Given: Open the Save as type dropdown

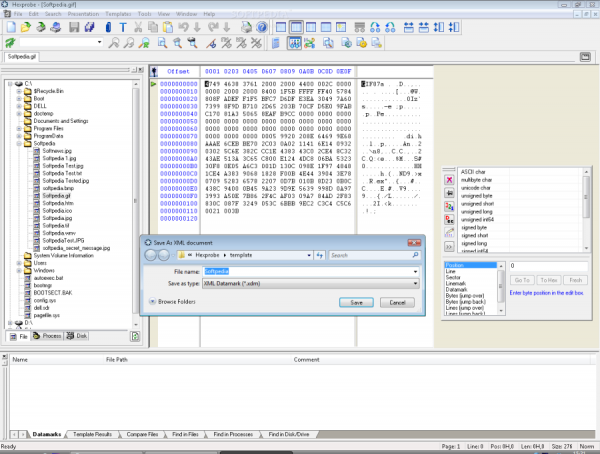Looking at the screenshot, I should coord(413,284).
